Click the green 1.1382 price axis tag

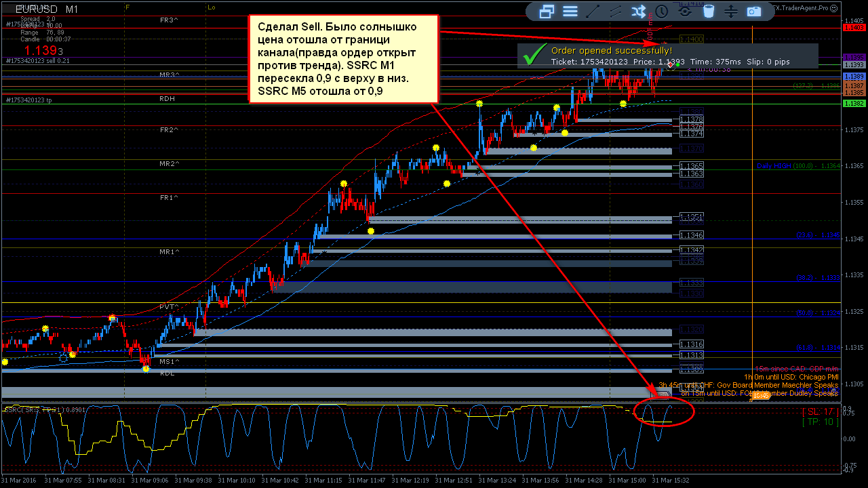click(854, 103)
